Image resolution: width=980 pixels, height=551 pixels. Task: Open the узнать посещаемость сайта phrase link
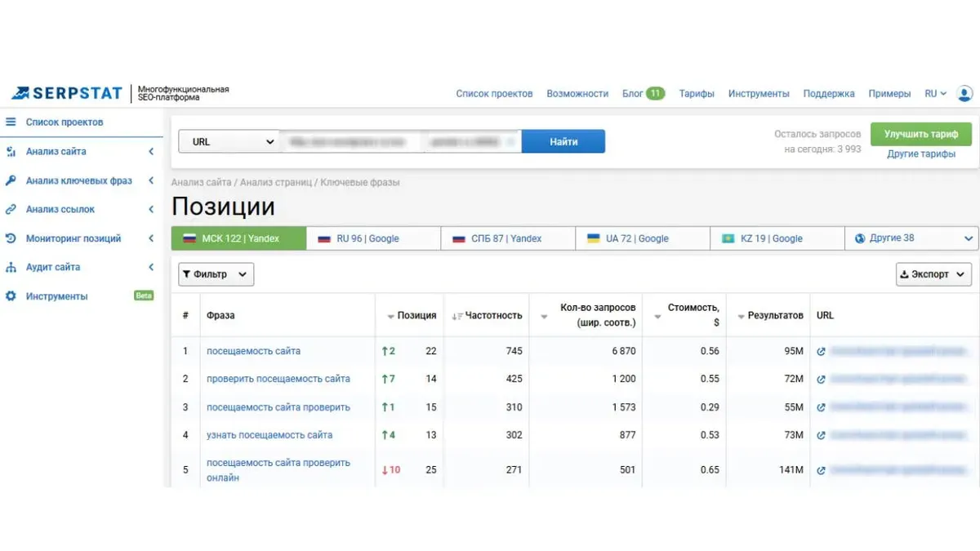269,435
